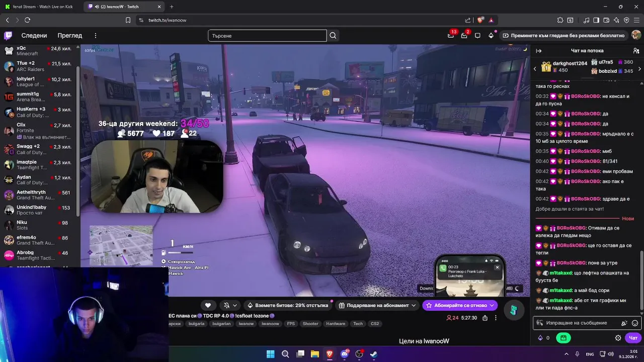Share the stream via share icon
The width and height of the screenshot is (644, 362).
click(485, 318)
